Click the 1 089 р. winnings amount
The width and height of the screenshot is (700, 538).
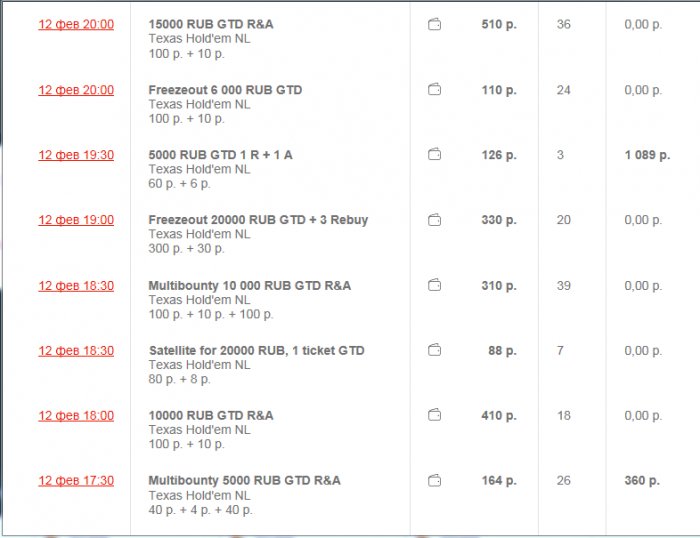[x=647, y=155]
